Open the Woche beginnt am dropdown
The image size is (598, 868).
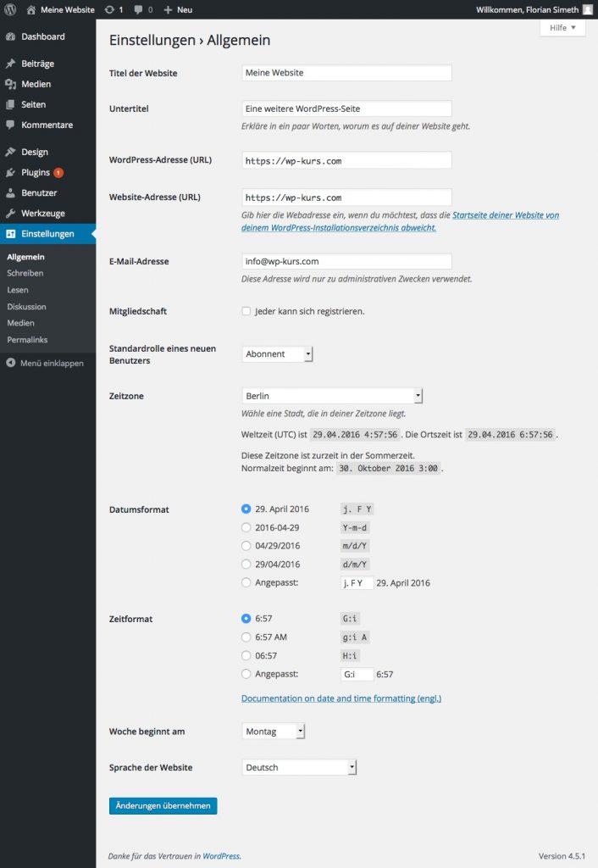click(x=273, y=731)
